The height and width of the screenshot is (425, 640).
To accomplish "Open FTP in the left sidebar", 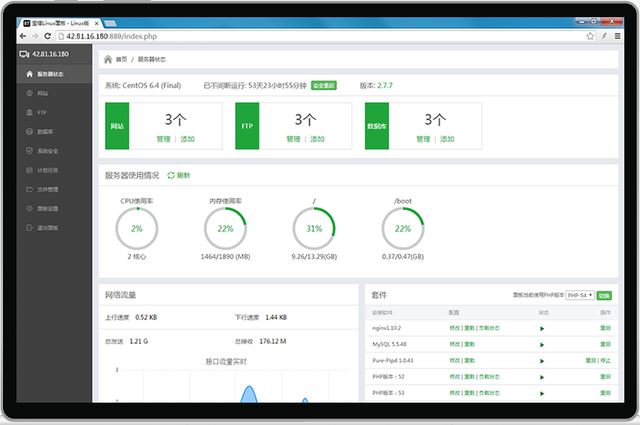I will [42, 112].
